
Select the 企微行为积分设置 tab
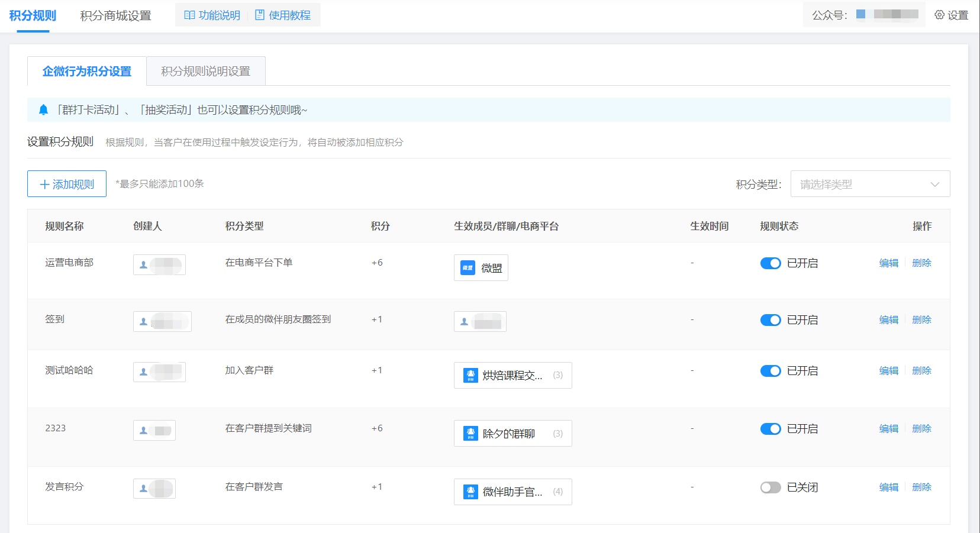click(87, 71)
